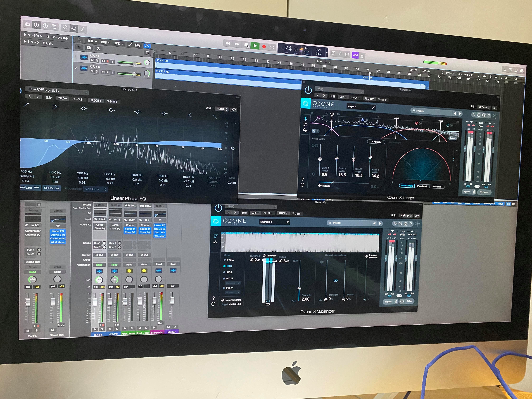Open the Editors scissors icon
Viewport: 532px width, 399px height.
82,30
